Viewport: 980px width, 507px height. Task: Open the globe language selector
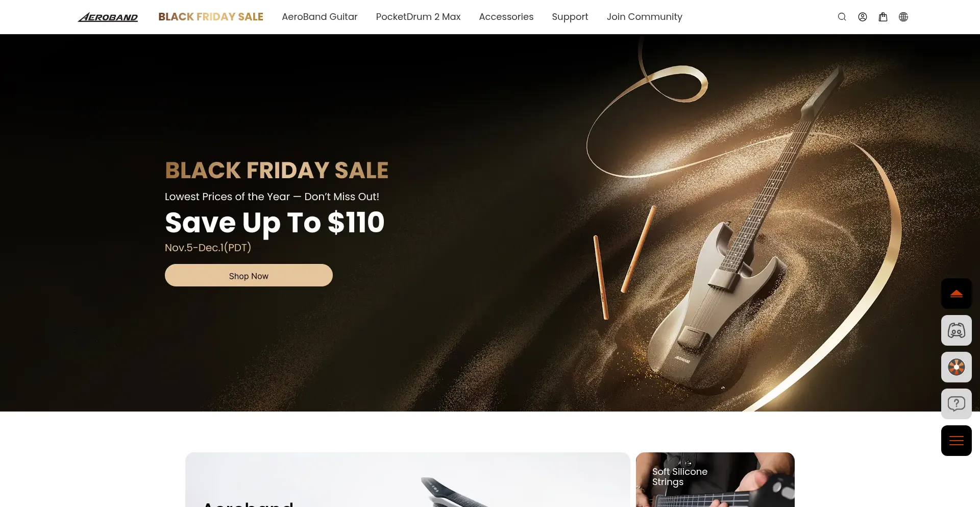903,17
